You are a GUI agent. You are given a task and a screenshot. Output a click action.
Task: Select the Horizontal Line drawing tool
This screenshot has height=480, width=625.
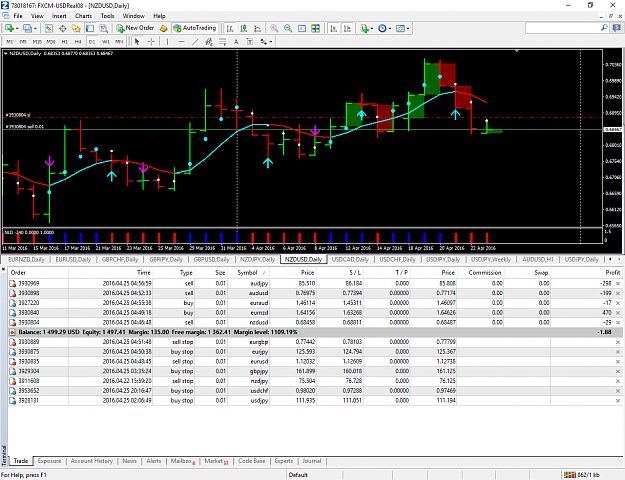(181, 41)
